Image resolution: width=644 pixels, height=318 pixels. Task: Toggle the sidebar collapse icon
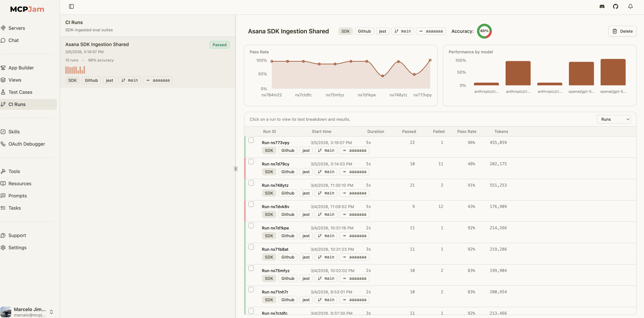tap(71, 6)
